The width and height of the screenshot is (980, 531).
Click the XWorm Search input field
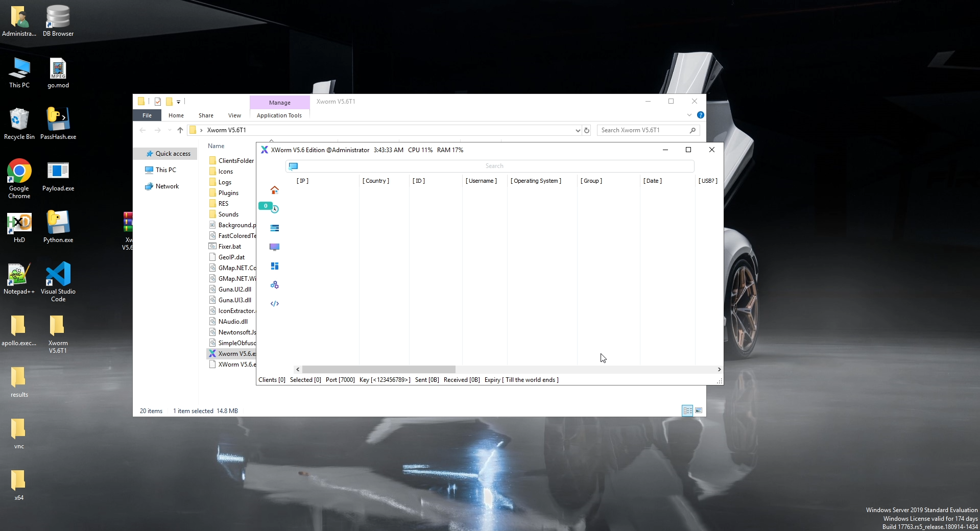(494, 166)
